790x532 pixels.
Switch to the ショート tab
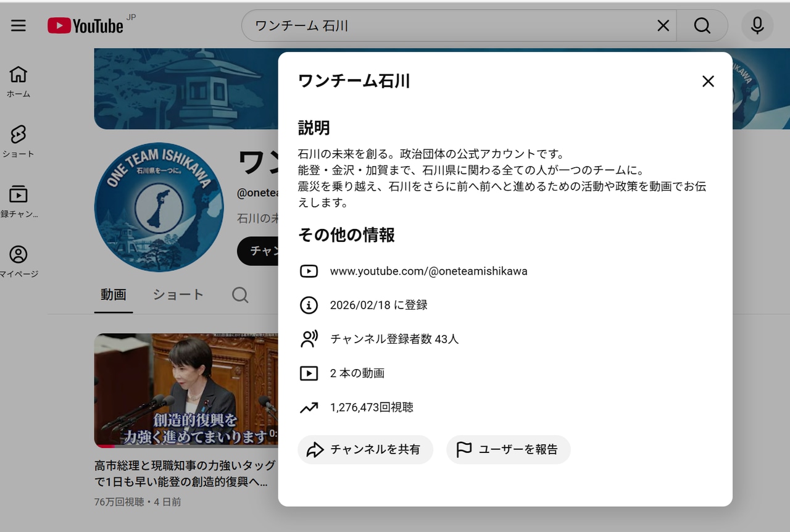(x=178, y=295)
